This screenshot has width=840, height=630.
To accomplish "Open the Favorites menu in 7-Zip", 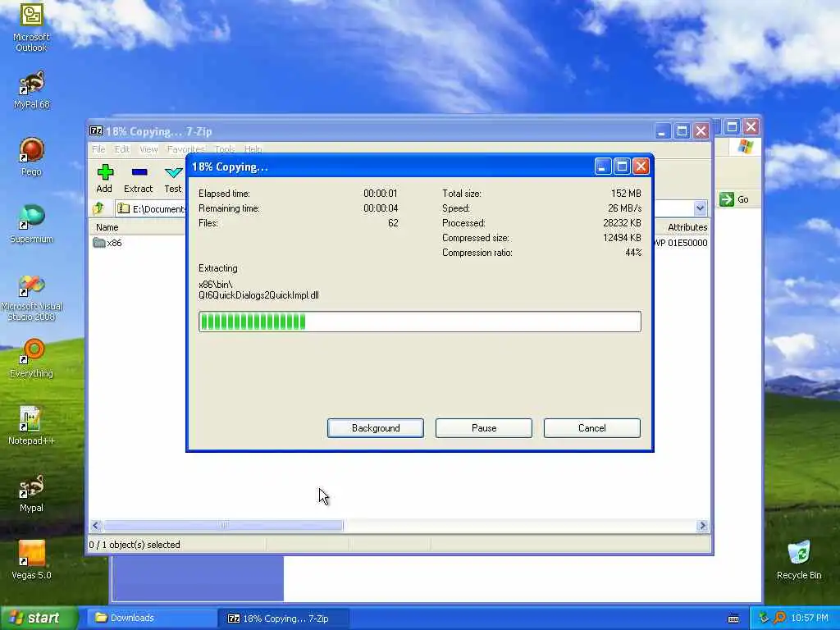I will coord(185,149).
